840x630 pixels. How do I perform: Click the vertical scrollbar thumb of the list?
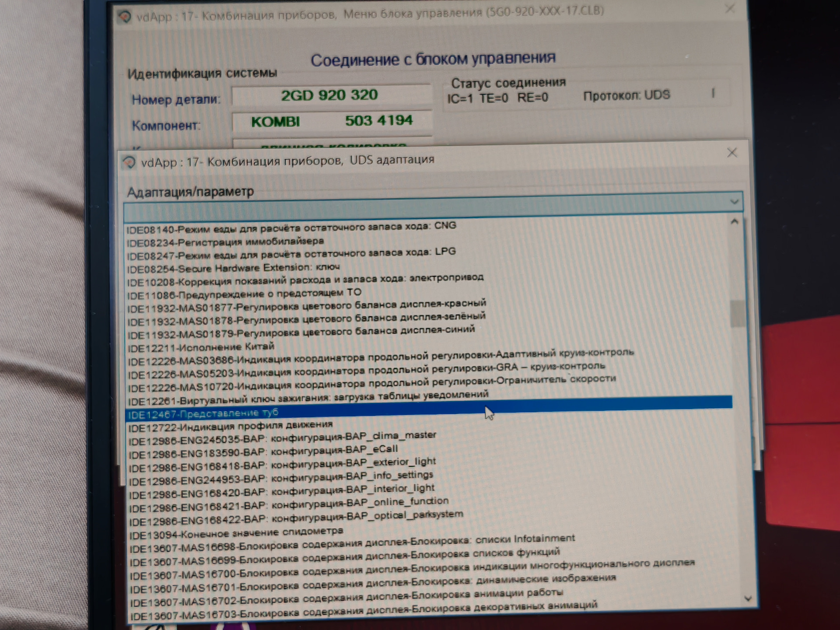738,313
